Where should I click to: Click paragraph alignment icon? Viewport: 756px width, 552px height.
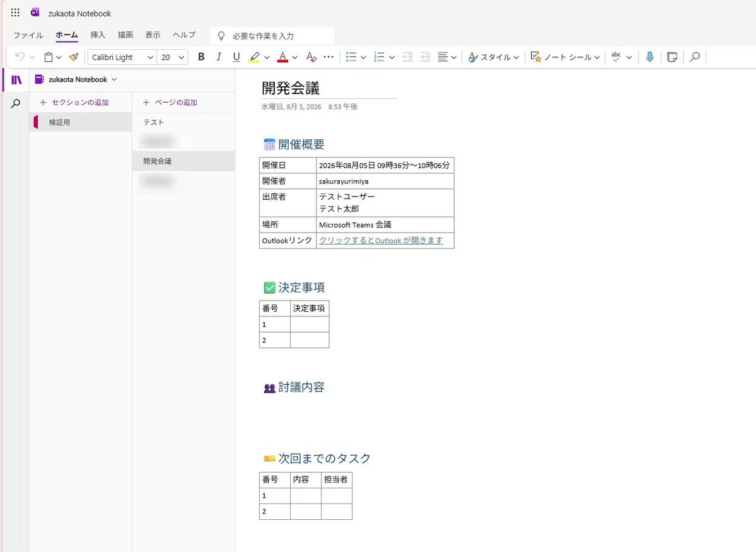(443, 57)
